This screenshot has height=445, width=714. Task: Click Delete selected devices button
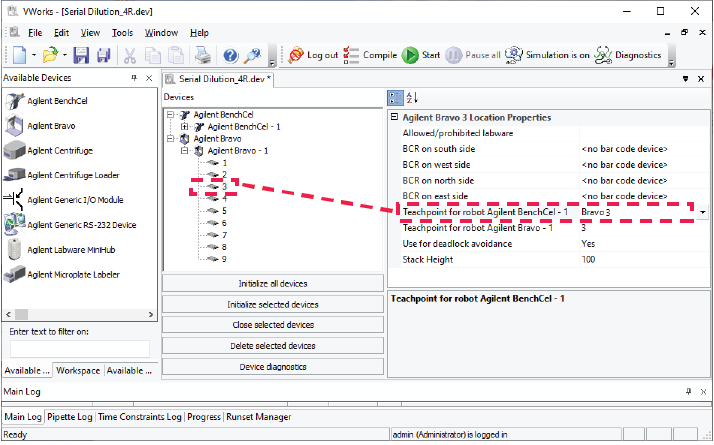(x=273, y=346)
